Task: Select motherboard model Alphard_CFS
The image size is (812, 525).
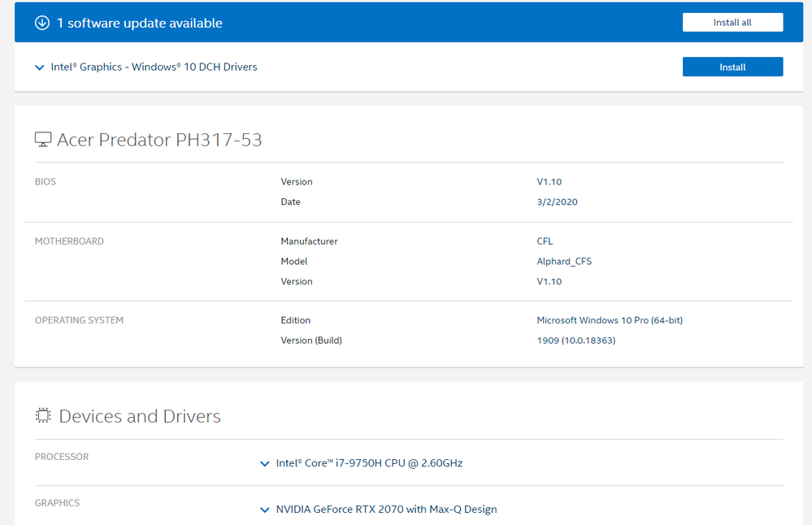Action: tap(564, 262)
